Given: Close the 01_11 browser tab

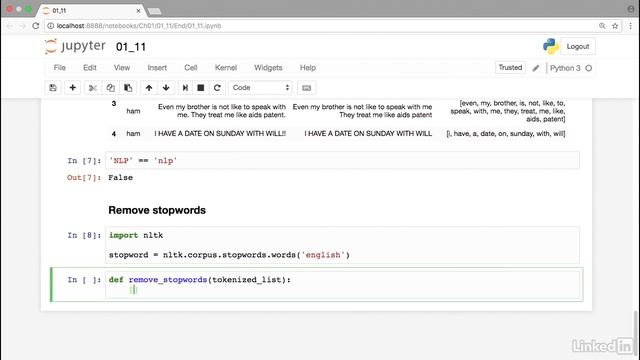Looking at the screenshot, I should (x=138, y=11).
